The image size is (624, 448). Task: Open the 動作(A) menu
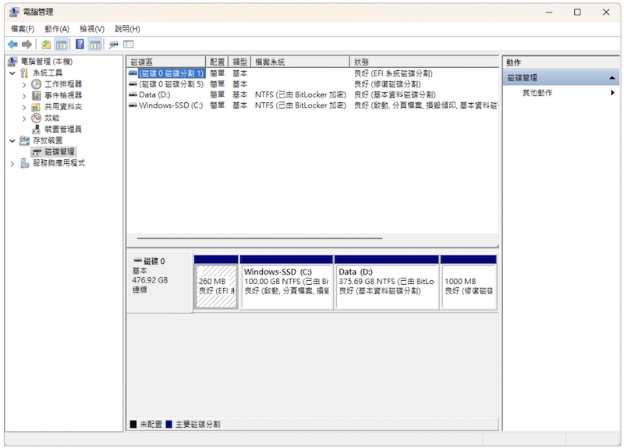(x=58, y=29)
